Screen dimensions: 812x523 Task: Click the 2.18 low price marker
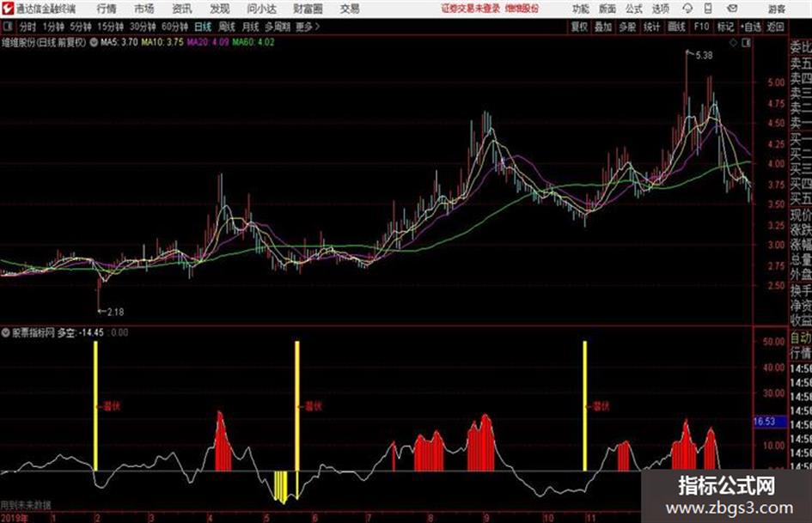coord(115,312)
